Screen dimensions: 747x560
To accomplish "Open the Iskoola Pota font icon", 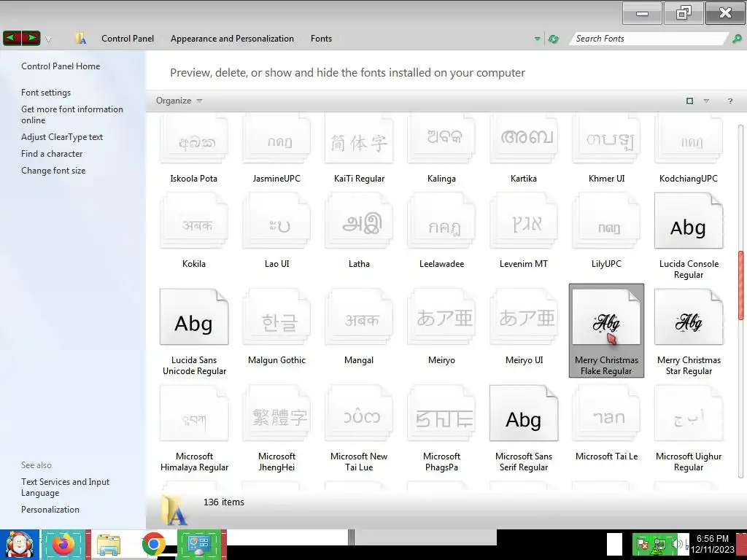I will point(194,139).
